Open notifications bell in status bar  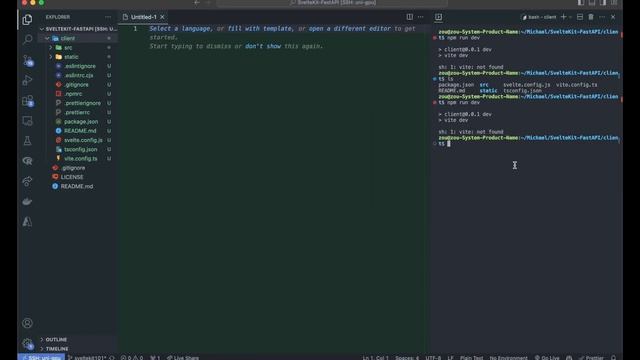pyautogui.click(x=613, y=358)
